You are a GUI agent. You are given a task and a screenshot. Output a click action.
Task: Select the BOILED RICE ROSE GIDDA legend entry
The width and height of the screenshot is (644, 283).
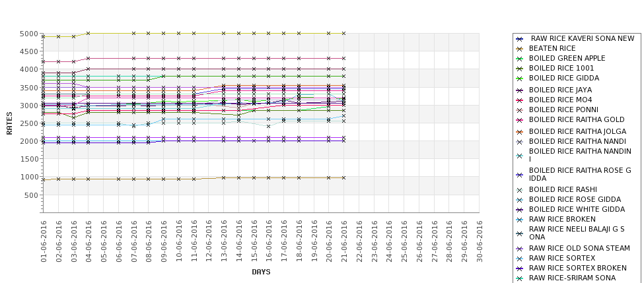[x=575, y=199]
